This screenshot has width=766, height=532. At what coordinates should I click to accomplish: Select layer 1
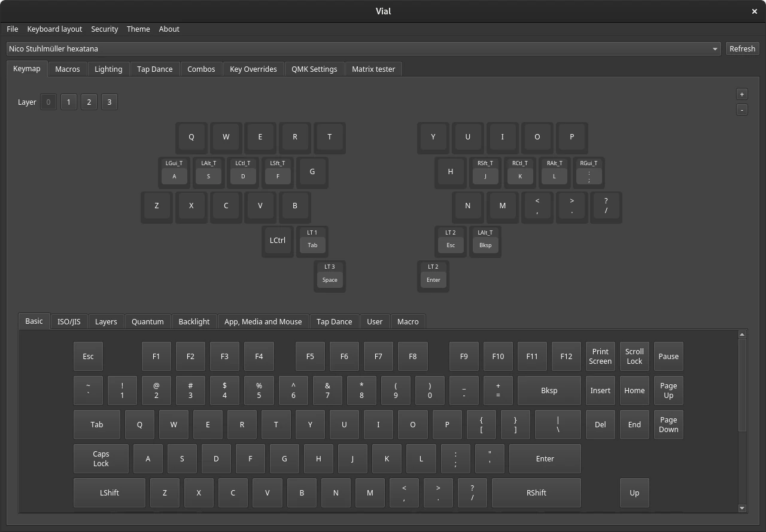[x=68, y=102]
